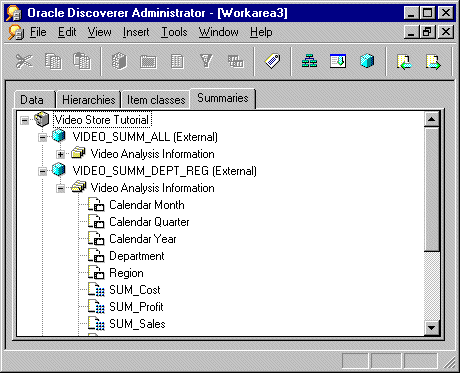Viewport: 460px width, 373px height.
Task: Minimize the Workarea3 child window
Action: tap(411, 32)
